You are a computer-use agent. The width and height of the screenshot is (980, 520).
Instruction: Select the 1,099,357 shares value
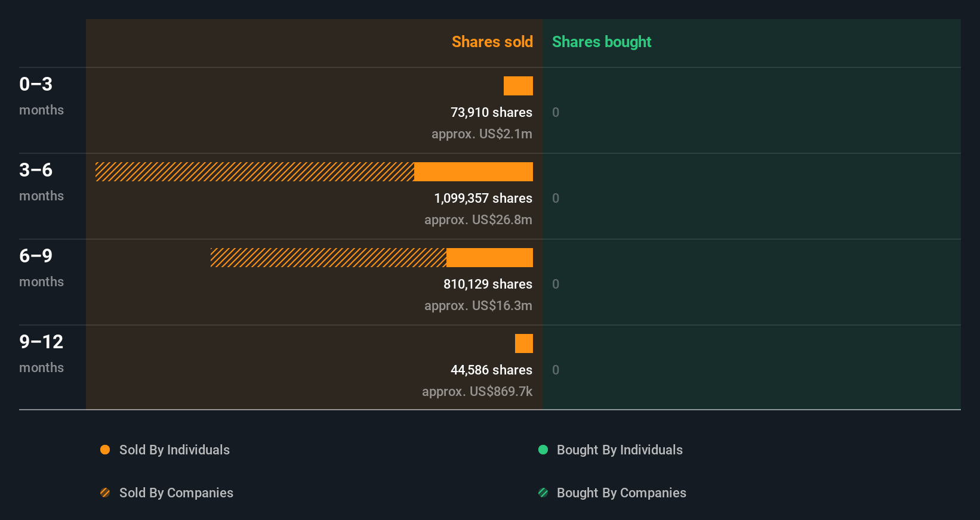click(x=483, y=198)
